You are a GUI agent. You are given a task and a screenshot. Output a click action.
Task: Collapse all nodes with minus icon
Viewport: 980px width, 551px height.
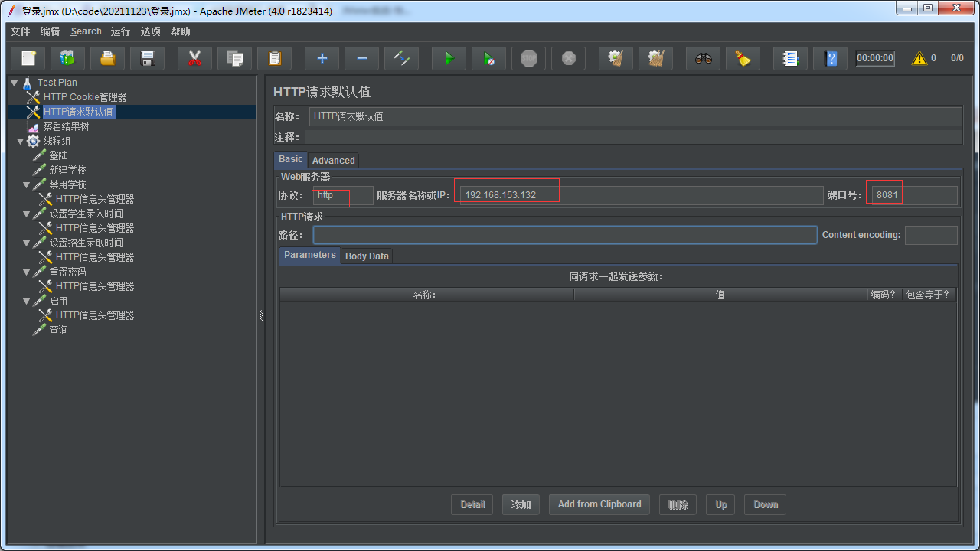click(x=362, y=58)
